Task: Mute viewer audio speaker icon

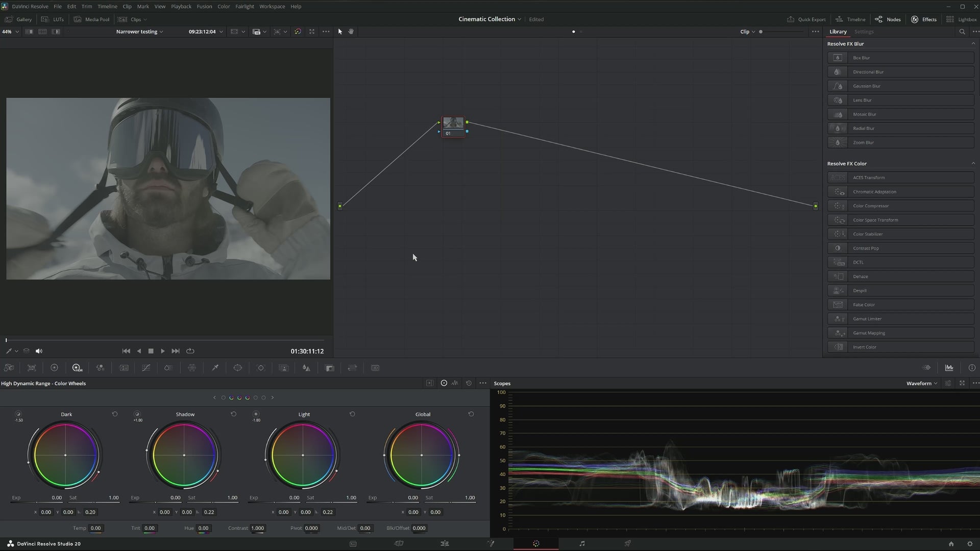Action: [39, 351]
